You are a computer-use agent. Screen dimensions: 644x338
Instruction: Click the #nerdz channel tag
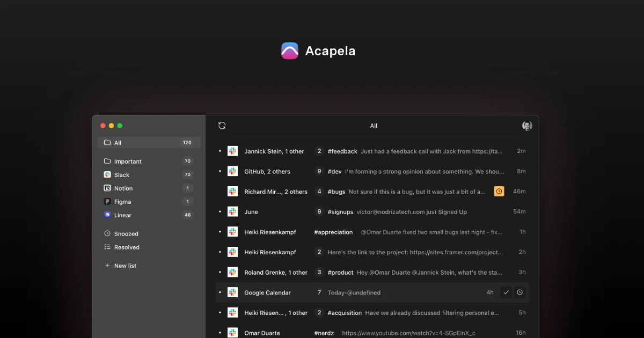324,333
